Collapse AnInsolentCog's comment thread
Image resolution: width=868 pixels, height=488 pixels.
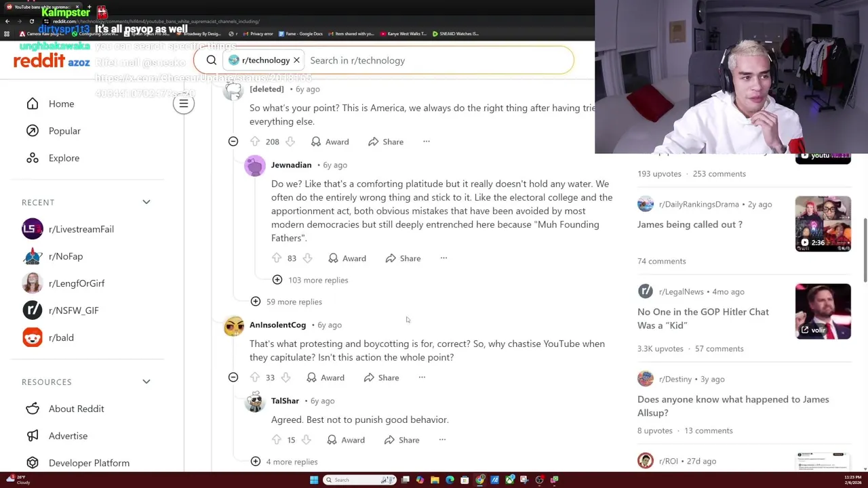pyautogui.click(x=233, y=378)
